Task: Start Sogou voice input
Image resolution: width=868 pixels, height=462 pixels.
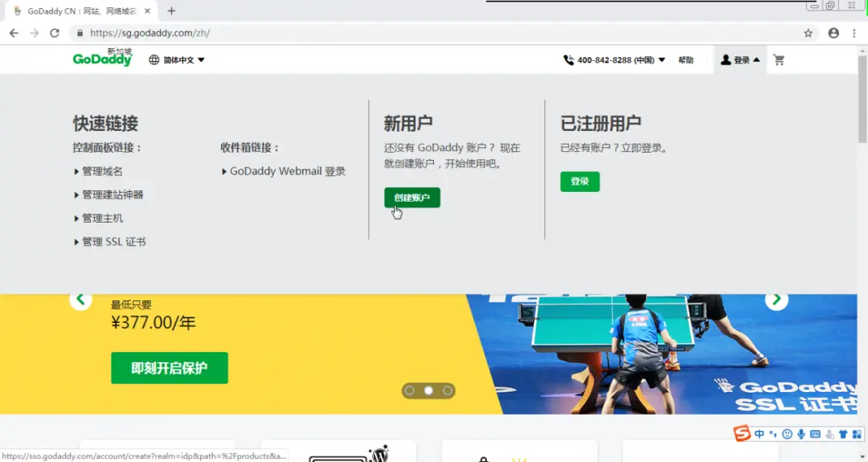Action: (801, 435)
